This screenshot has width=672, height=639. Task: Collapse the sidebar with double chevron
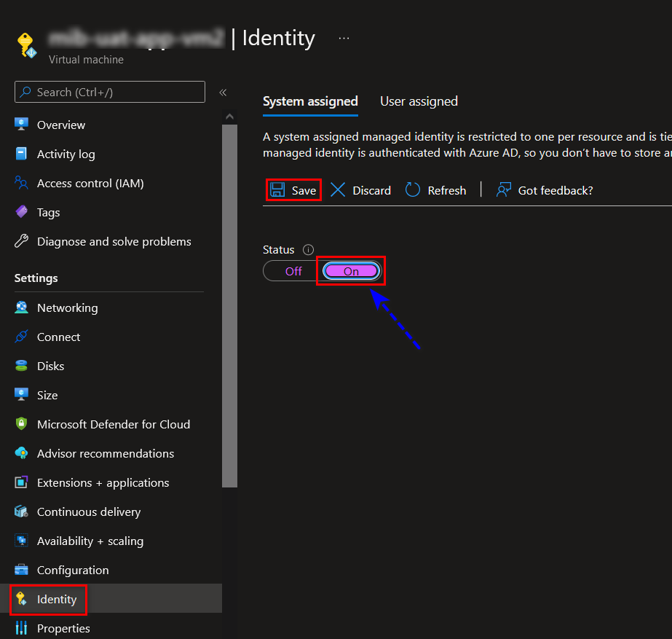point(223,93)
